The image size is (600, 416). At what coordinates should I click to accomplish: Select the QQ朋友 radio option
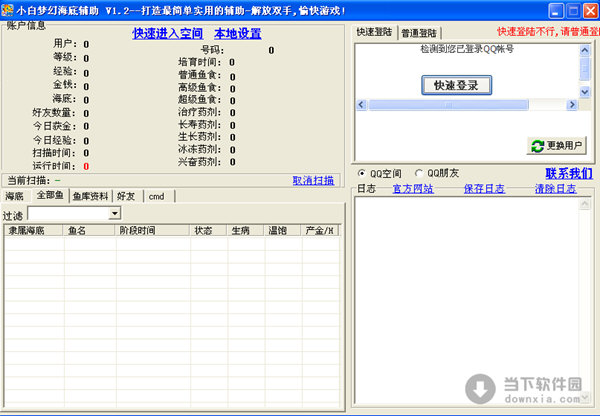419,173
